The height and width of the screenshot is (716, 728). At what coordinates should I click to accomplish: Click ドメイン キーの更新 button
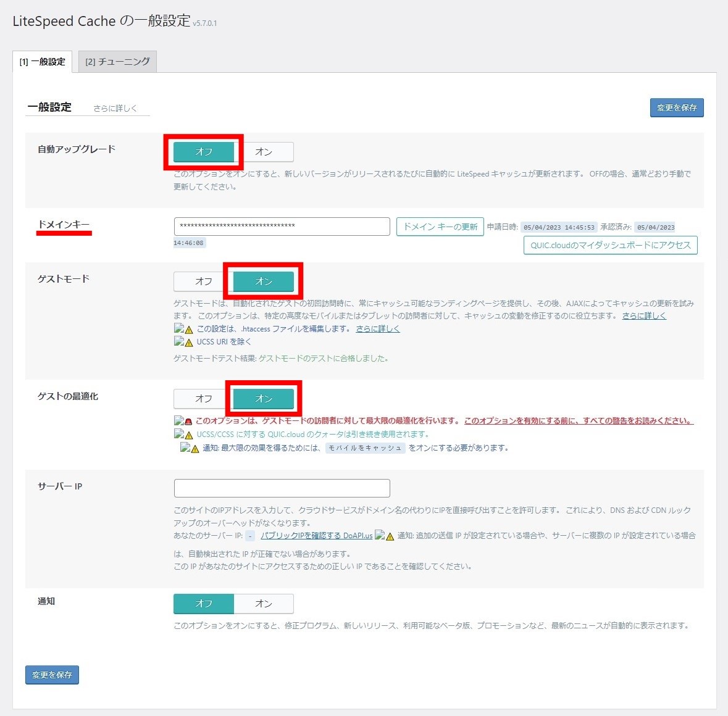440,227
